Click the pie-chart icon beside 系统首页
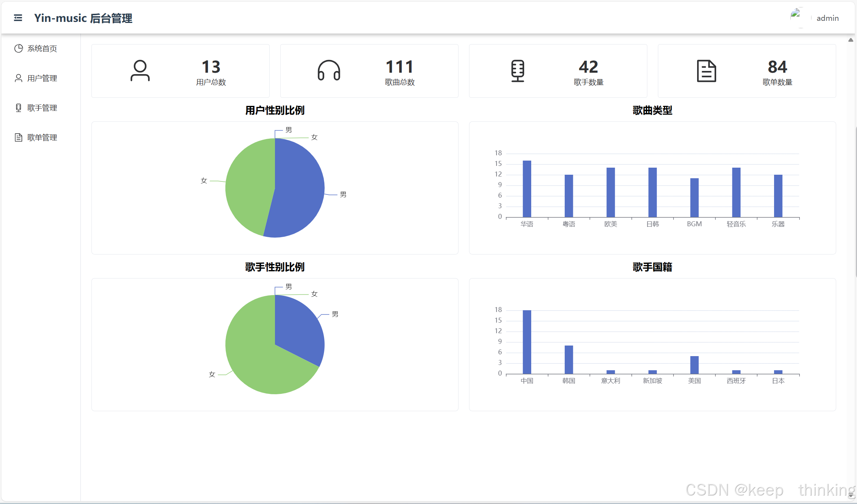The image size is (857, 504). click(x=18, y=48)
